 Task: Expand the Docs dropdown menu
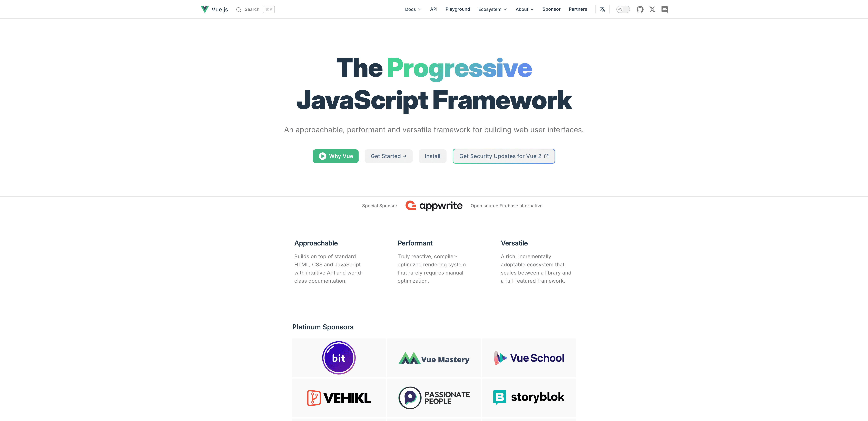[x=413, y=9]
